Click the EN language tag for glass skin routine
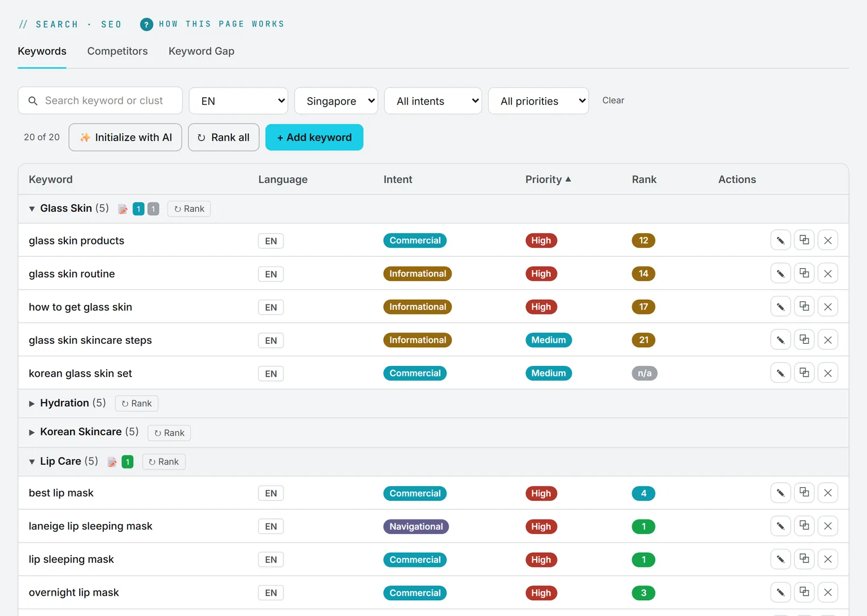 click(271, 274)
